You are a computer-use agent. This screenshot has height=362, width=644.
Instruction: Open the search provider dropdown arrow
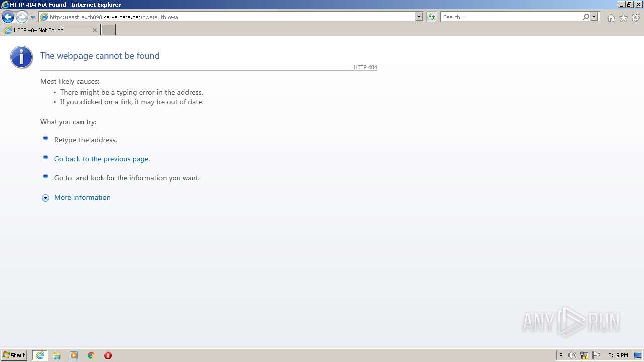[x=594, y=17]
